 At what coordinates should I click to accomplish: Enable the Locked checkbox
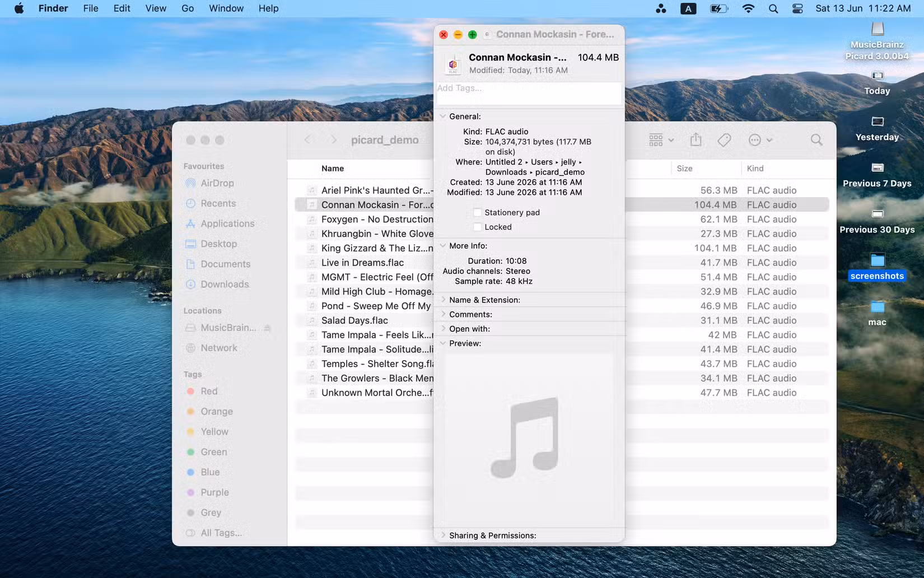coord(477,227)
